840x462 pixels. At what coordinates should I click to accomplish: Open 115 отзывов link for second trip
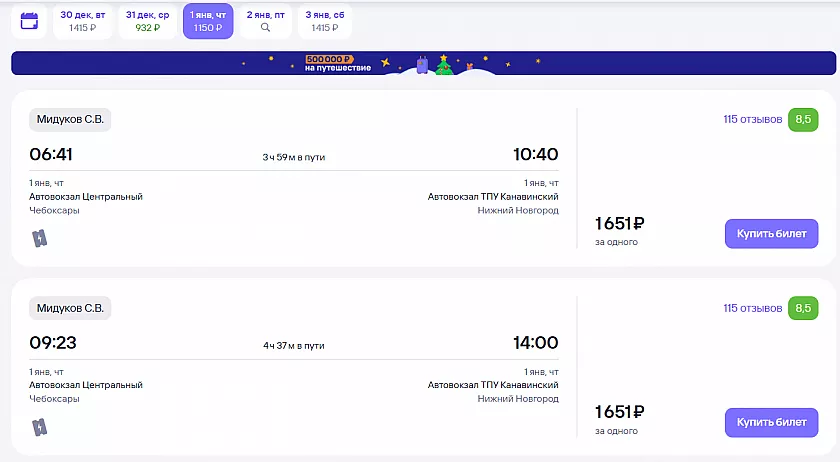(x=753, y=309)
